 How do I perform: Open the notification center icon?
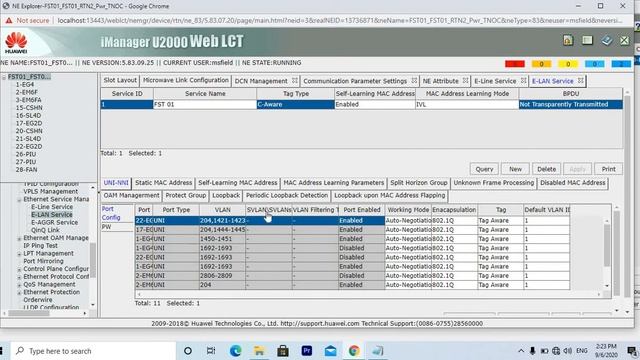[x=632, y=351]
